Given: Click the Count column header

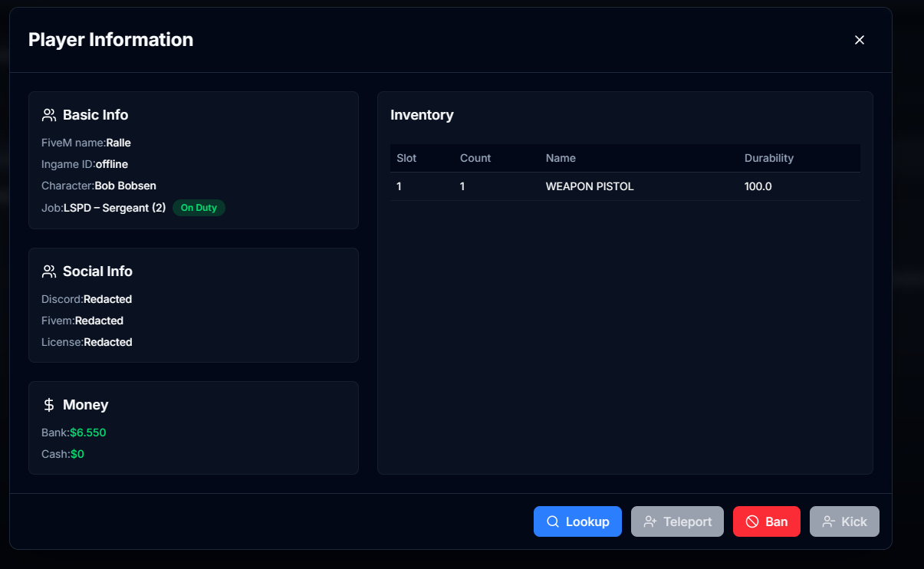Looking at the screenshot, I should [475, 158].
